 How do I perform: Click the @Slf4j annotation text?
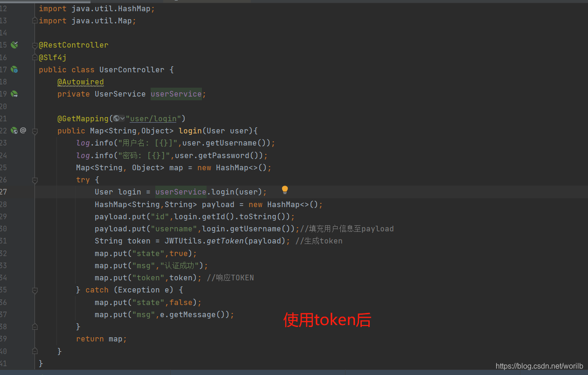pyautogui.click(x=53, y=57)
